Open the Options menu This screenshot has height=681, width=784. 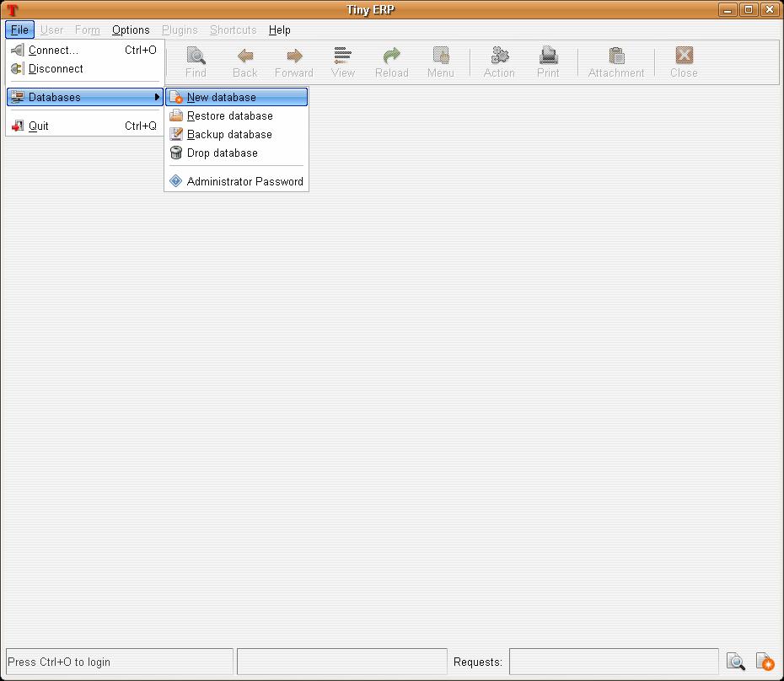point(131,30)
